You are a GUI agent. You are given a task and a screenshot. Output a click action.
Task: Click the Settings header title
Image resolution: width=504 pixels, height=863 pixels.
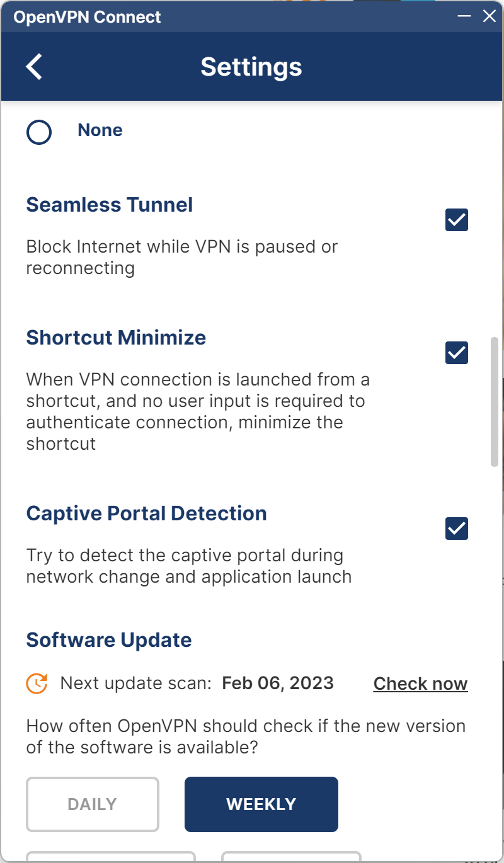tap(251, 67)
